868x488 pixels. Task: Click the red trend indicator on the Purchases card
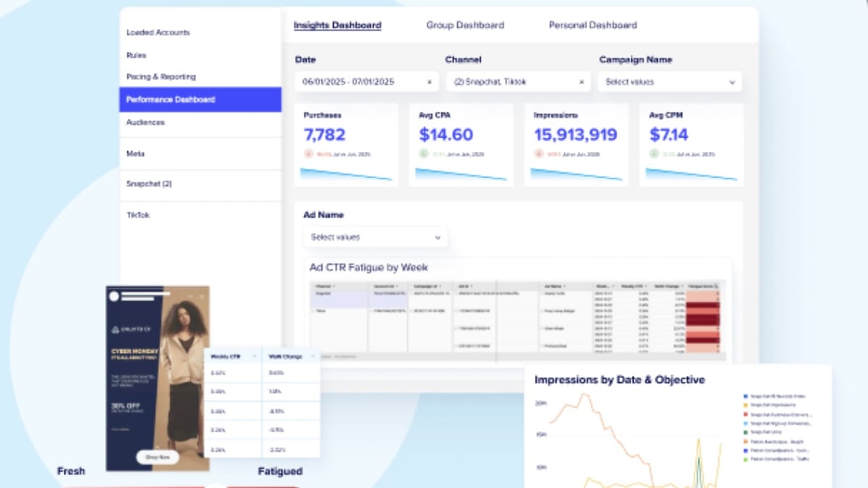pos(310,154)
